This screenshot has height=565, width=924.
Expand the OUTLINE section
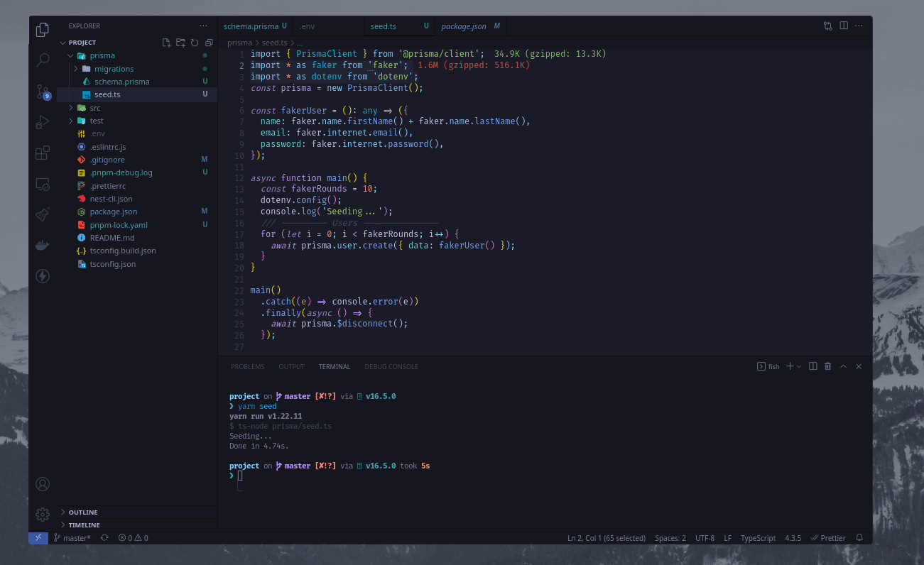(x=83, y=512)
